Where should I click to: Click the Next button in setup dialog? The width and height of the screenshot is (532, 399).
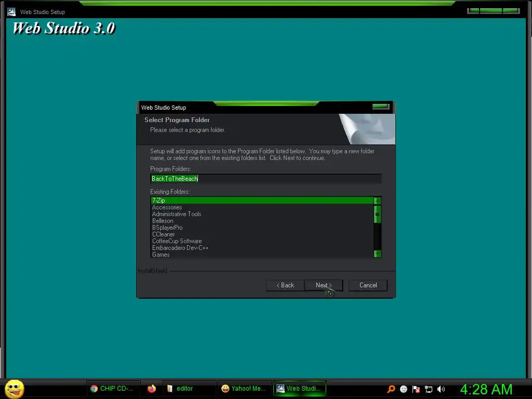tap(324, 285)
